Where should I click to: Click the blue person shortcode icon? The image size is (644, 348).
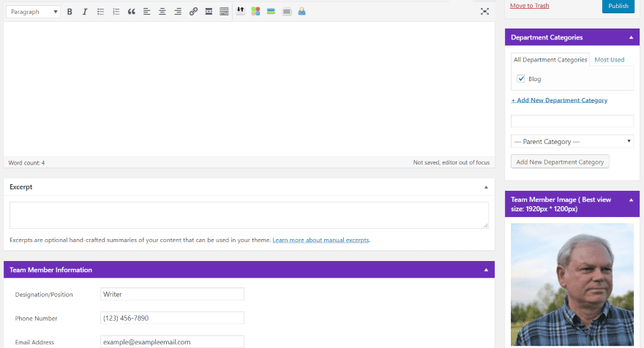pos(302,12)
